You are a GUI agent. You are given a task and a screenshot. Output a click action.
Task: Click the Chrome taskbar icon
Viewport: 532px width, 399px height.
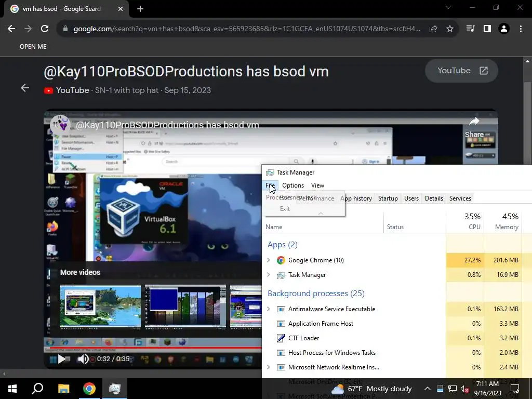89,389
